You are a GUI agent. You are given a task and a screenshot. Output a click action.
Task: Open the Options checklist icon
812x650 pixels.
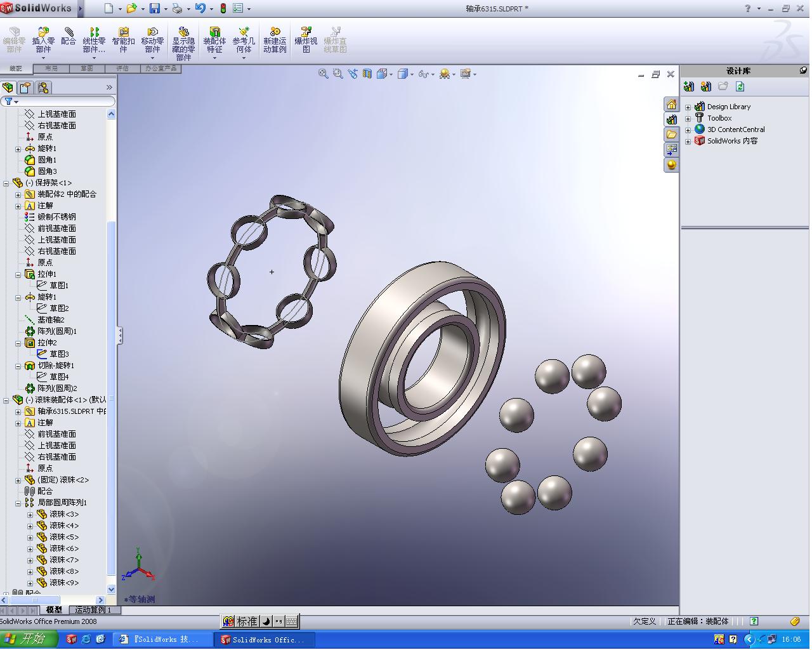click(x=238, y=8)
